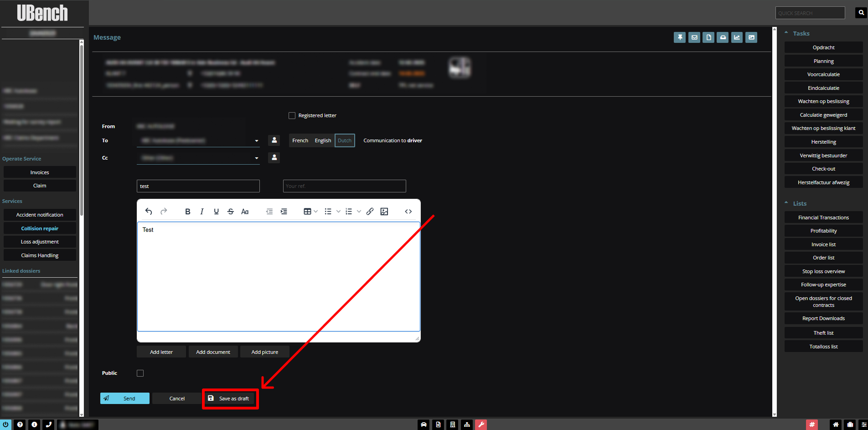Image resolution: width=868 pixels, height=430 pixels.
Task: Open the envelope mail icon in header
Action: 694,37
